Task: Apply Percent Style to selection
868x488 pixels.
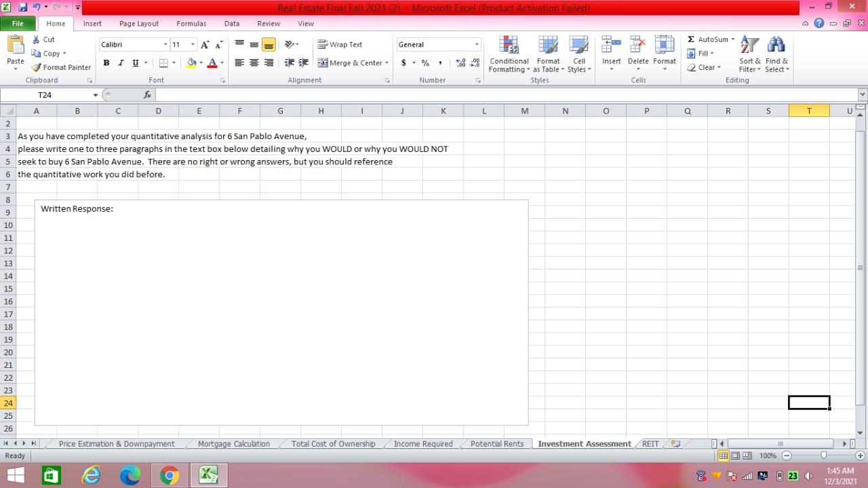Action: [x=425, y=62]
